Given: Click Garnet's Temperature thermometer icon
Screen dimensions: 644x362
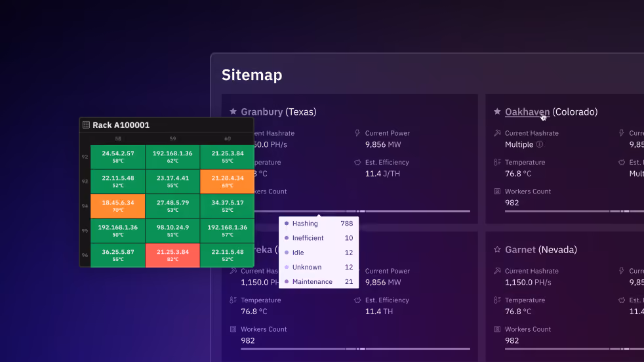Looking at the screenshot, I should point(497,300).
